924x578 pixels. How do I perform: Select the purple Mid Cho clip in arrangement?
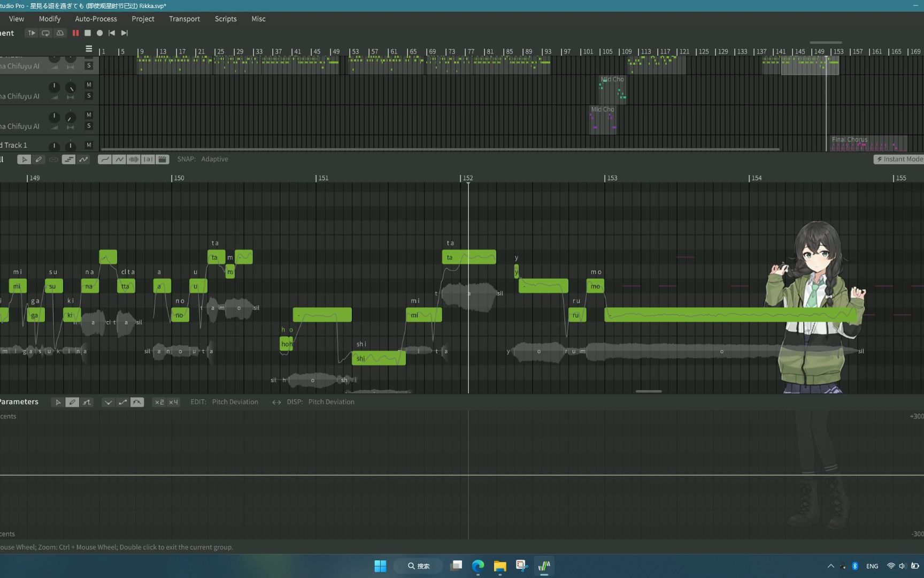point(603,119)
